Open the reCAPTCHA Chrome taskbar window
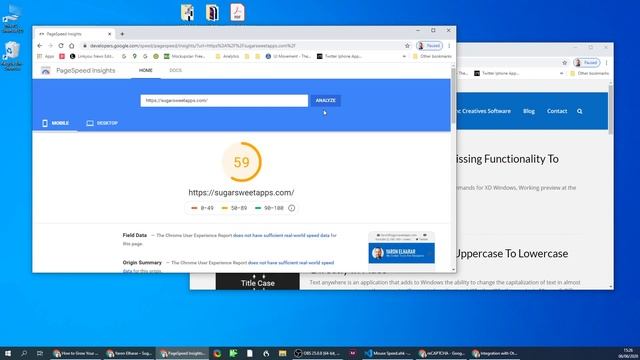This screenshot has width=640, height=360. point(442,353)
